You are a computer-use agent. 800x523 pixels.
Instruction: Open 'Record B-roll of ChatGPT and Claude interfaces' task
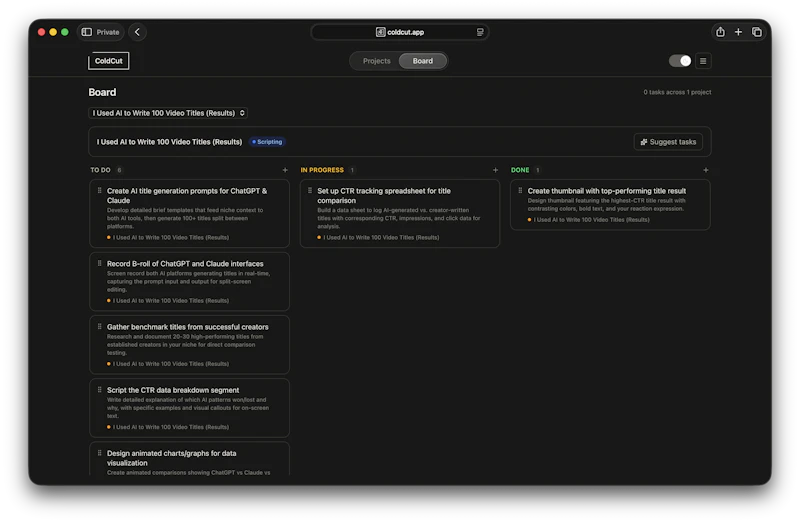(189, 282)
